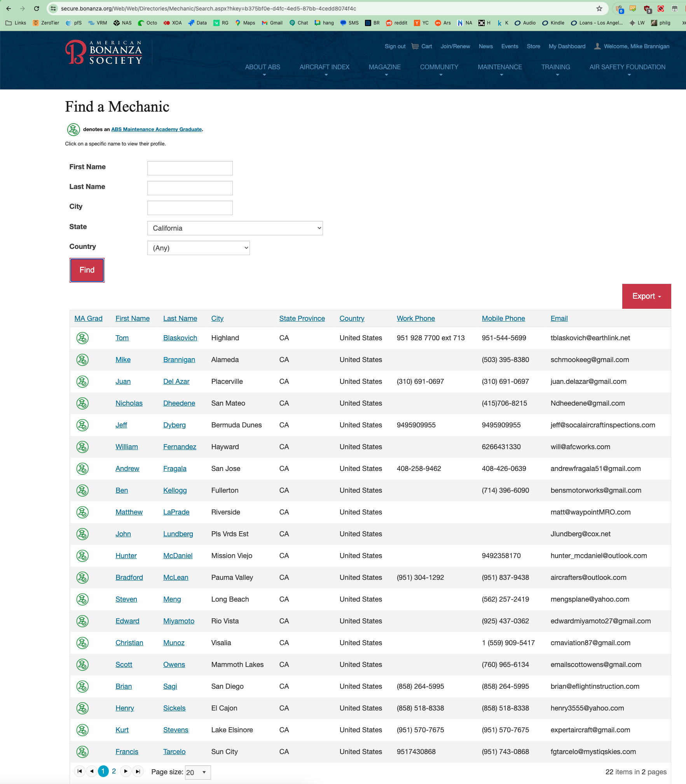Reload the page in browser
The width and height of the screenshot is (686, 784).
[37, 9]
